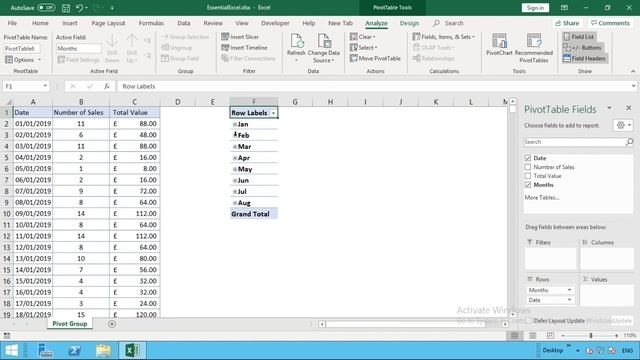Image resolution: width=640 pixels, height=360 pixels.
Task: Open File Explorer from the taskbar
Action: pyautogui.click(x=104, y=350)
